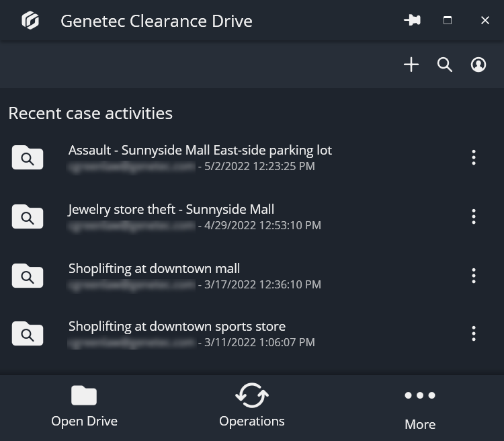Click the Open Drive folder button
The height and width of the screenshot is (441, 504).
click(84, 406)
